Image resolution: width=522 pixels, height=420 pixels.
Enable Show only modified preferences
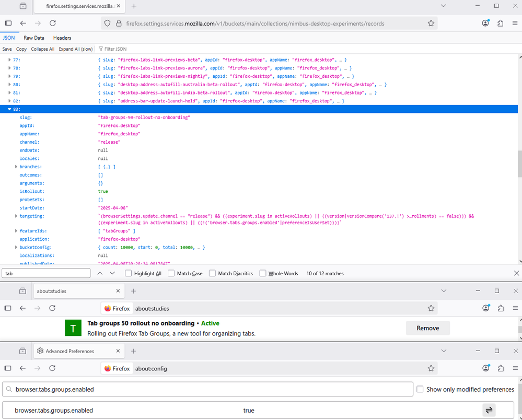point(420,389)
